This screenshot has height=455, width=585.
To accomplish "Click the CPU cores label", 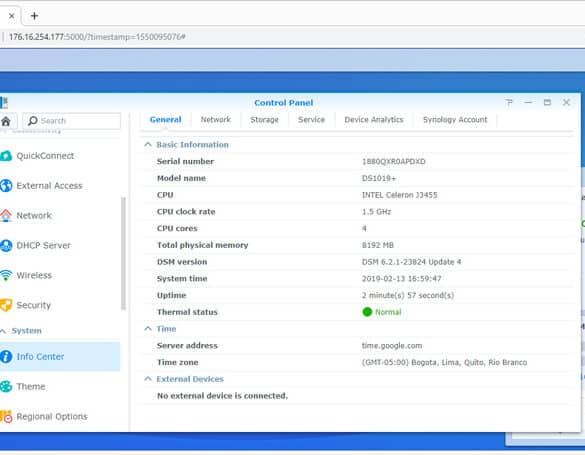I will (177, 228).
